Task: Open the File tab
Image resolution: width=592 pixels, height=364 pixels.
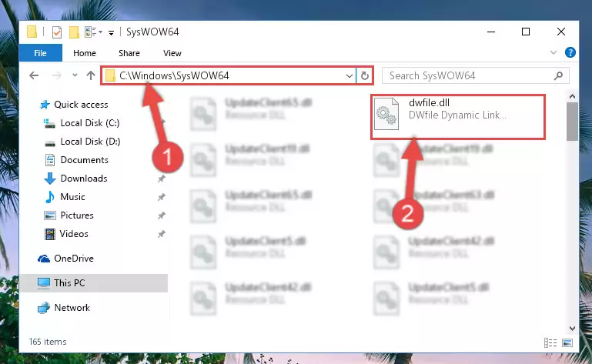Action: point(40,53)
